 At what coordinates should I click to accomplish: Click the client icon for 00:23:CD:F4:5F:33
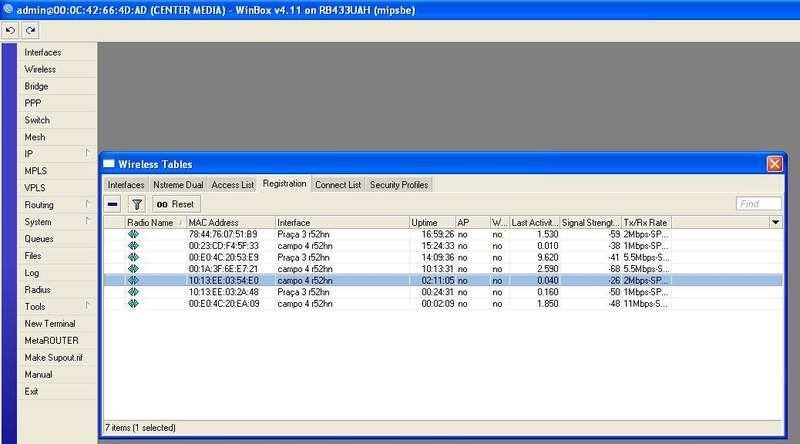coord(133,246)
